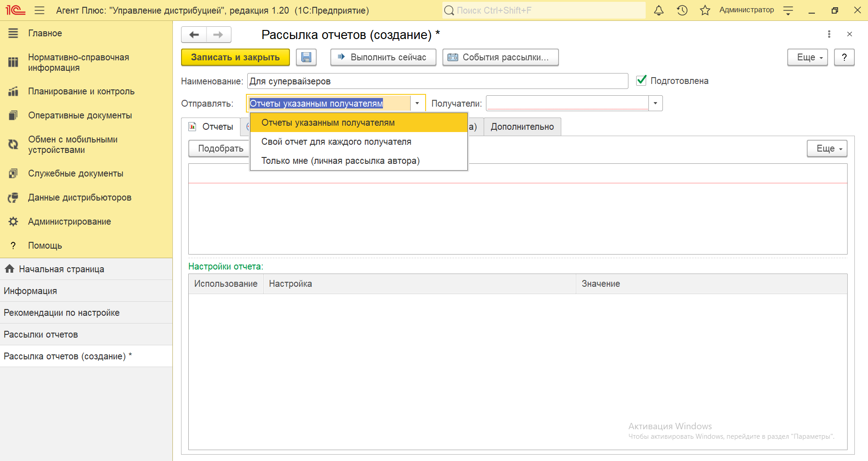Open Планирование и контроль section
This screenshot has width=868, height=461.
(x=86, y=91)
